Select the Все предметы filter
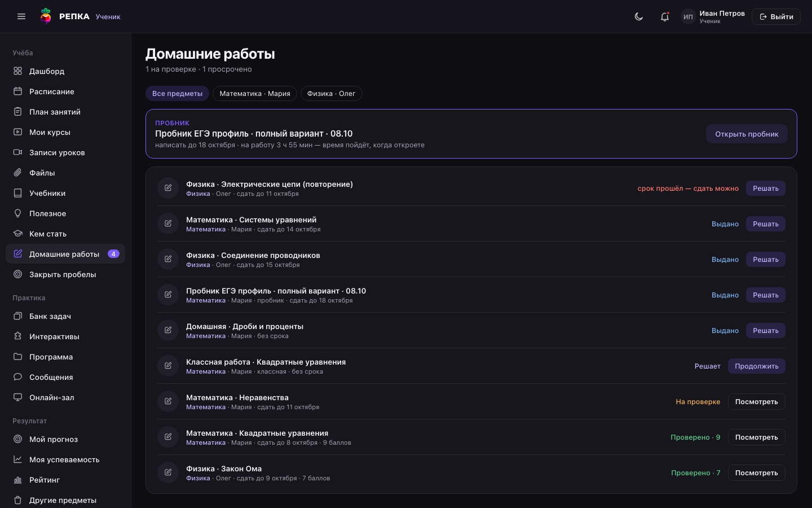812x508 pixels. pyautogui.click(x=177, y=94)
